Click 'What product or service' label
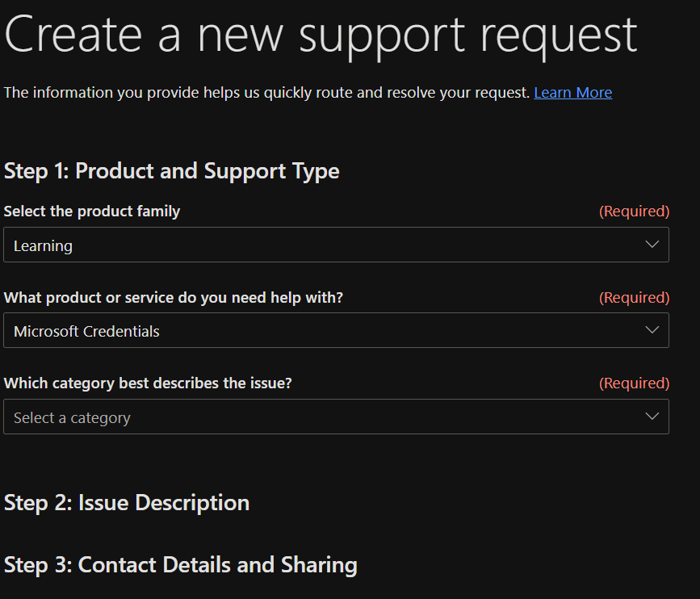 coord(174,297)
